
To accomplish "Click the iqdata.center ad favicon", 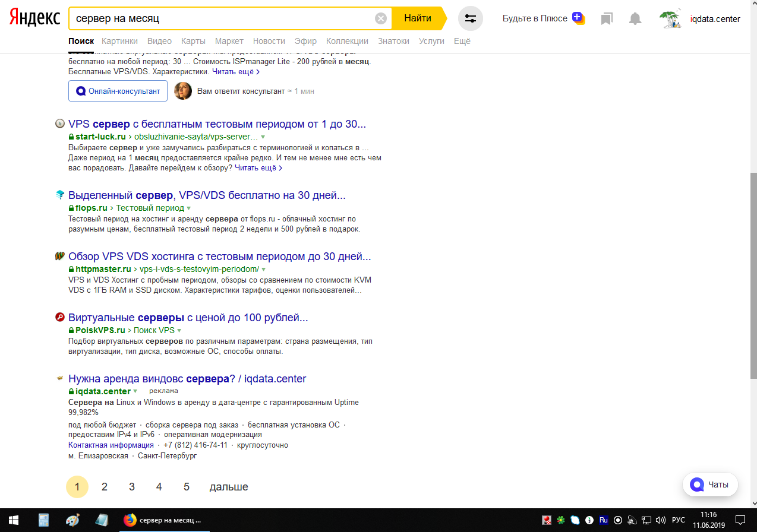I will (x=59, y=378).
